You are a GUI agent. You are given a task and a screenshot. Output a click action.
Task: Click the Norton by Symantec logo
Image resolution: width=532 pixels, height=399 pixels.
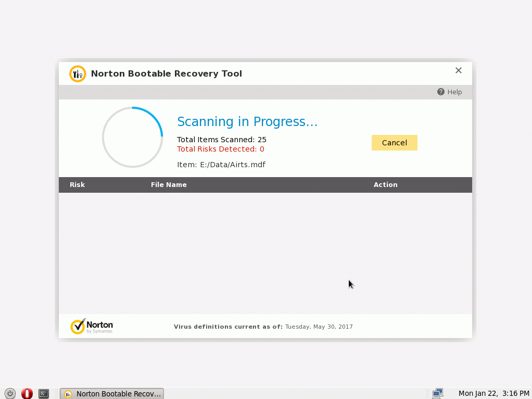pyautogui.click(x=92, y=326)
